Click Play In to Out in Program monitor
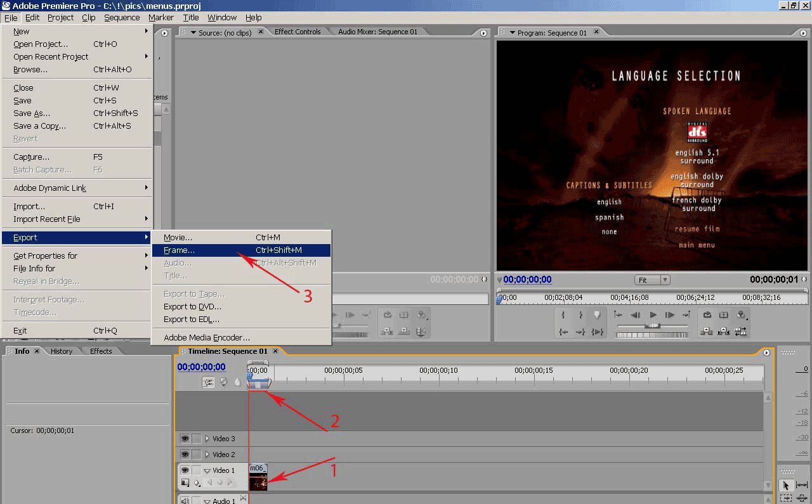 point(597,332)
